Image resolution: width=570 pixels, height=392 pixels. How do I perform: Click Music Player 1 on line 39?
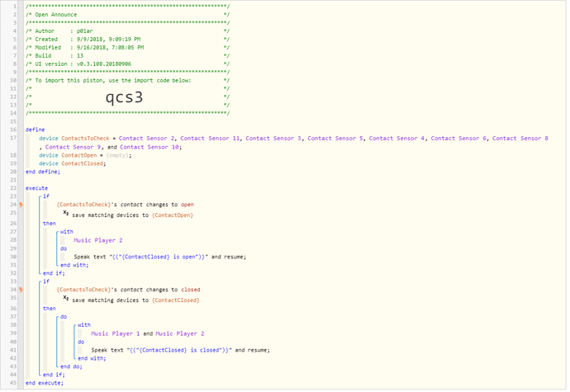[115, 333]
